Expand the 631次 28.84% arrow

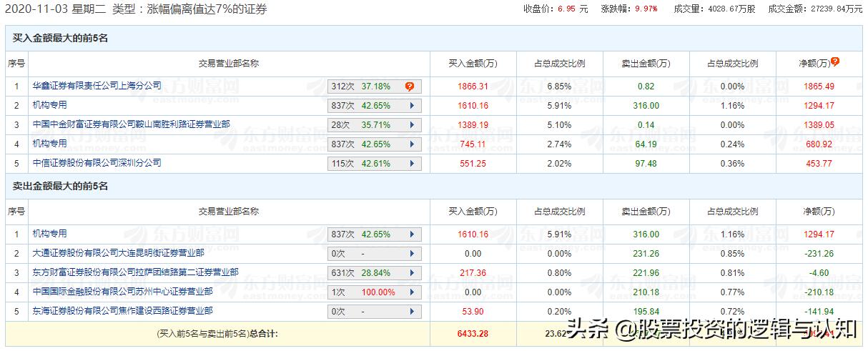(x=412, y=273)
